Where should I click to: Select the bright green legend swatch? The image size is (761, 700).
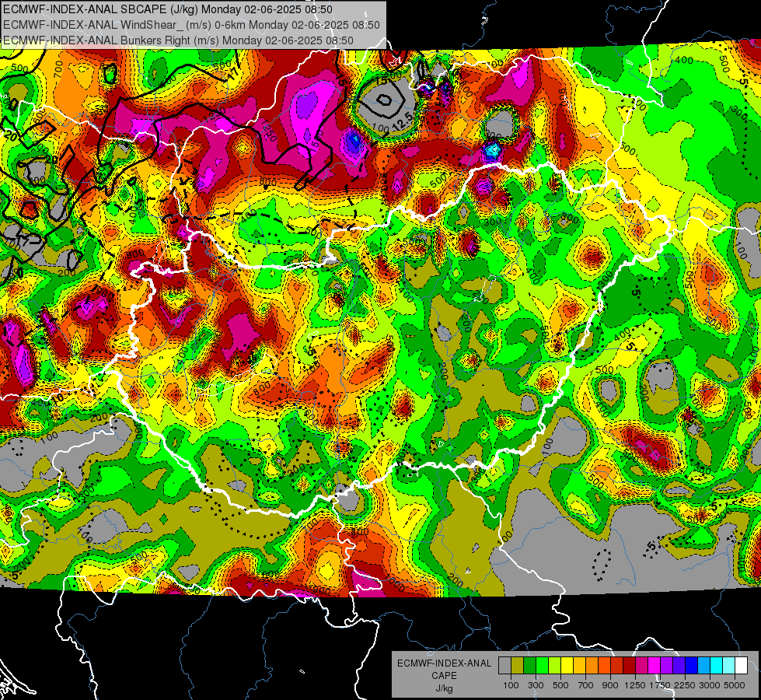point(542,666)
